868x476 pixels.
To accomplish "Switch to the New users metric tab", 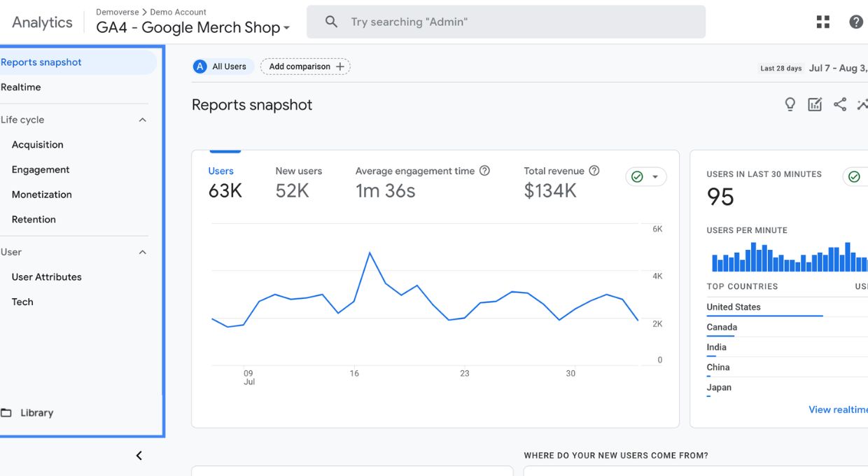I will pos(298,171).
